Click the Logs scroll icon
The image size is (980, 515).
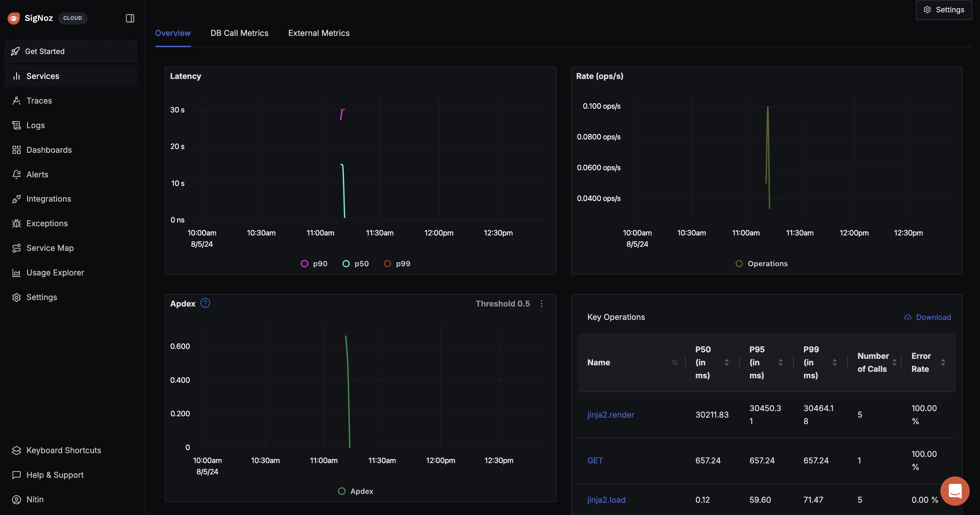tap(16, 125)
